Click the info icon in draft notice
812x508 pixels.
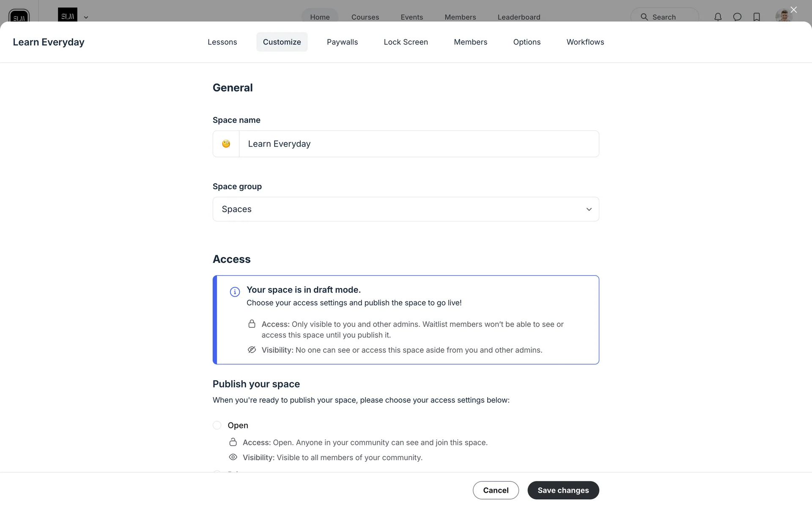coord(235,292)
